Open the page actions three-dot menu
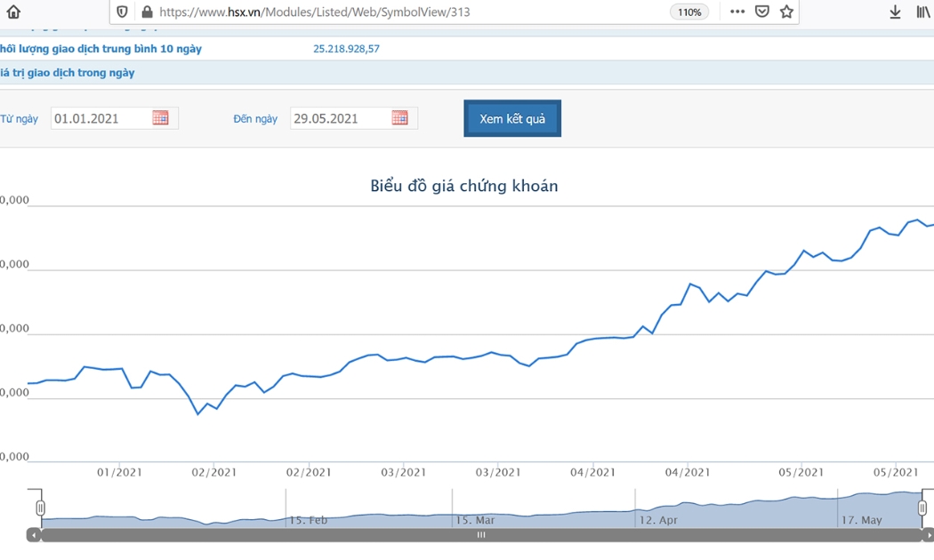934x560 pixels. pos(737,12)
